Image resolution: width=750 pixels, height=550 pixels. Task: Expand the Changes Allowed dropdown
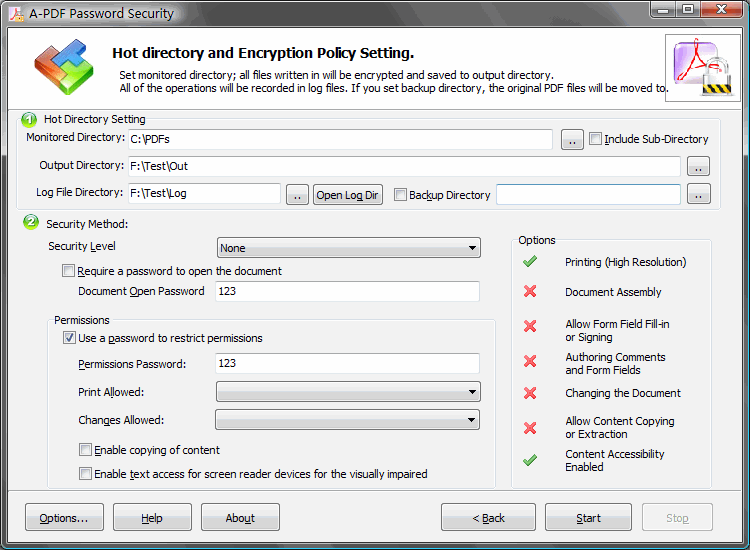[348, 419]
